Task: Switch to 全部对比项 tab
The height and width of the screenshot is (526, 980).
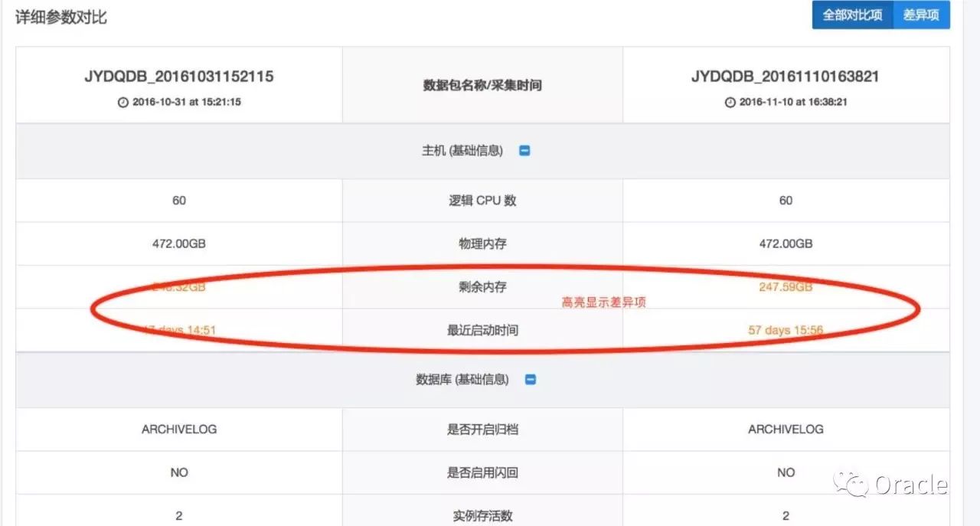Action: [852, 15]
